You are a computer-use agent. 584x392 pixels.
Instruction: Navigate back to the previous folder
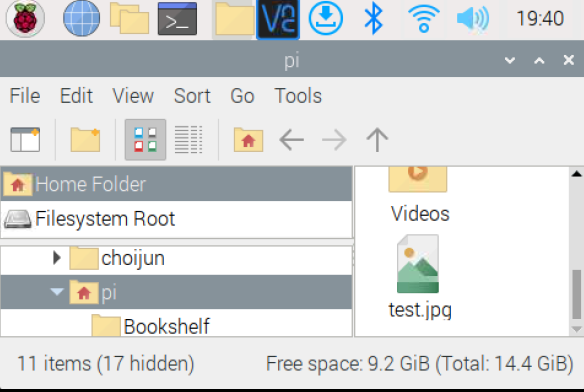(x=292, y=140)
